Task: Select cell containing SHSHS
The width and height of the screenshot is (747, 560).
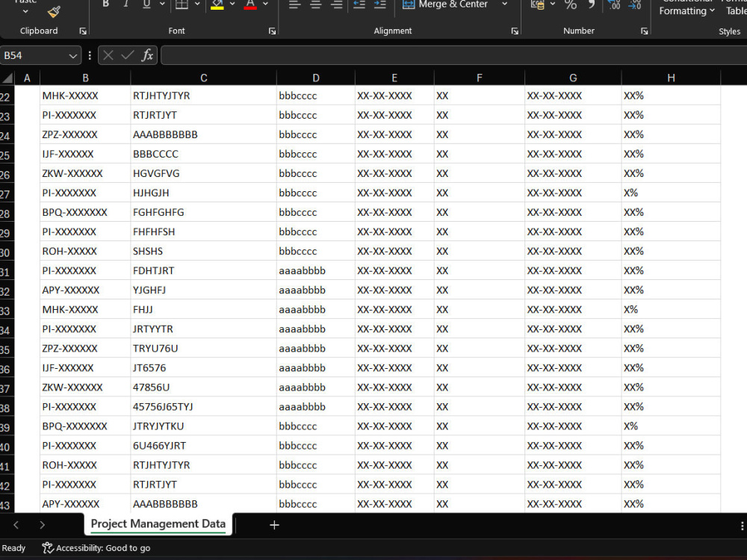Action: click(x=203, y=251)
